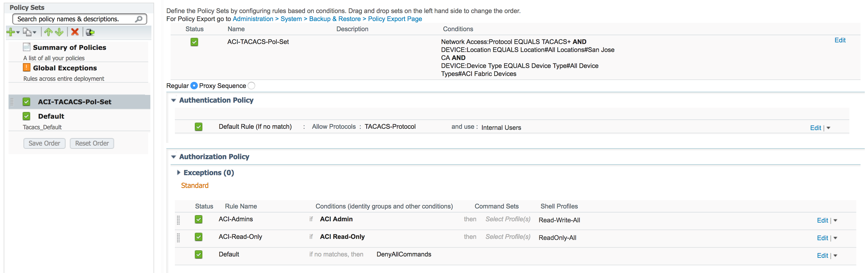
Task: Toggle status checkbox of ACI-Read-Only rule
Action: pyautogui.click(x=198, y=237)
